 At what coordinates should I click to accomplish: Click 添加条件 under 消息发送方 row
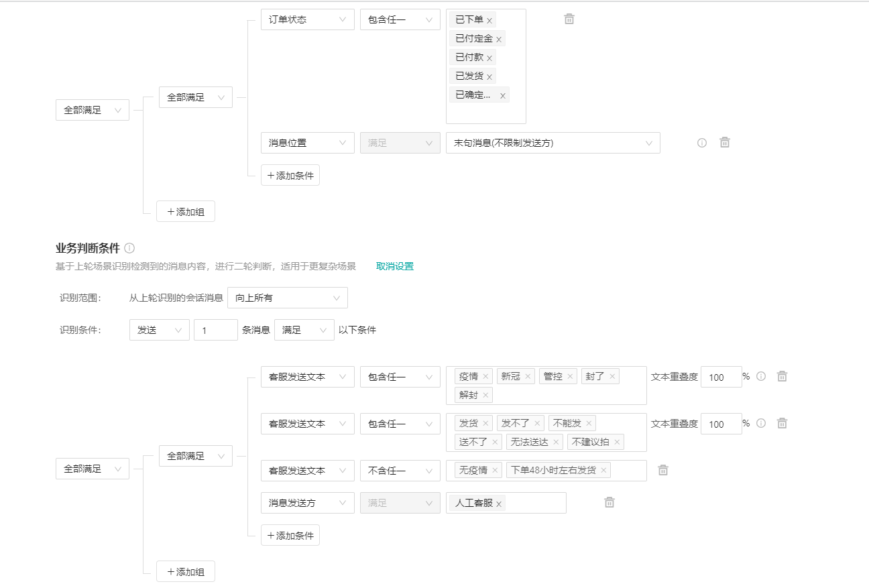(290, 535)
